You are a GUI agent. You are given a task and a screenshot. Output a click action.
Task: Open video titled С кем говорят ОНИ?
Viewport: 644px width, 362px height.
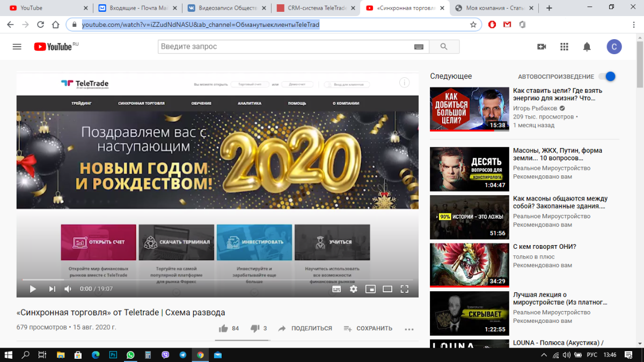coord(545,247)
